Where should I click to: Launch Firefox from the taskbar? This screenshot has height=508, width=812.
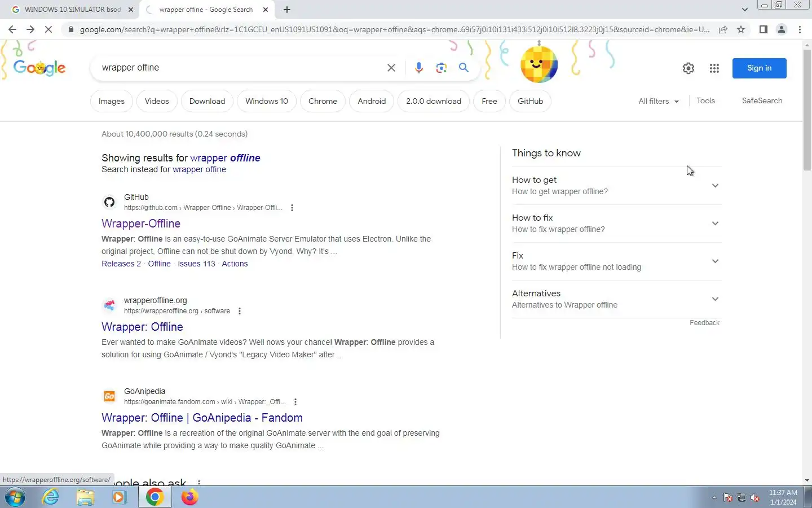[189, 497]
